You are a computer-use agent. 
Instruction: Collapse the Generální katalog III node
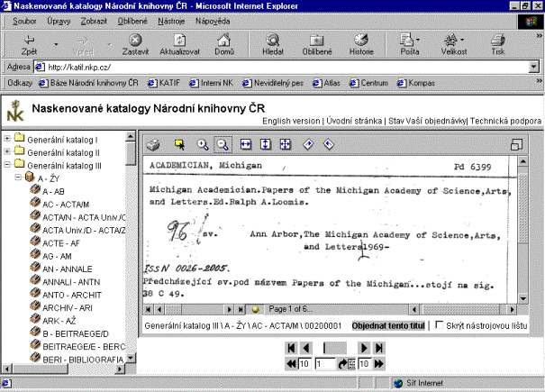click(x=8, y=166)
